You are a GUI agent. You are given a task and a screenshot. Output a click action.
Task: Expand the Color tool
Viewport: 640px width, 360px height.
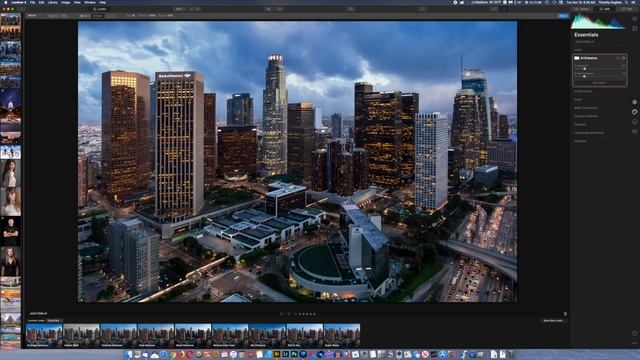[x=578, y=100]
